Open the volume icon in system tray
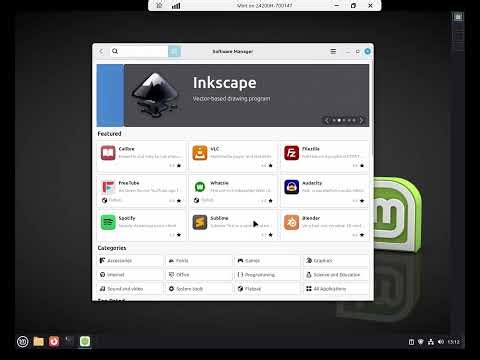This screenshot has width=480, height=360. click(441, 342)
